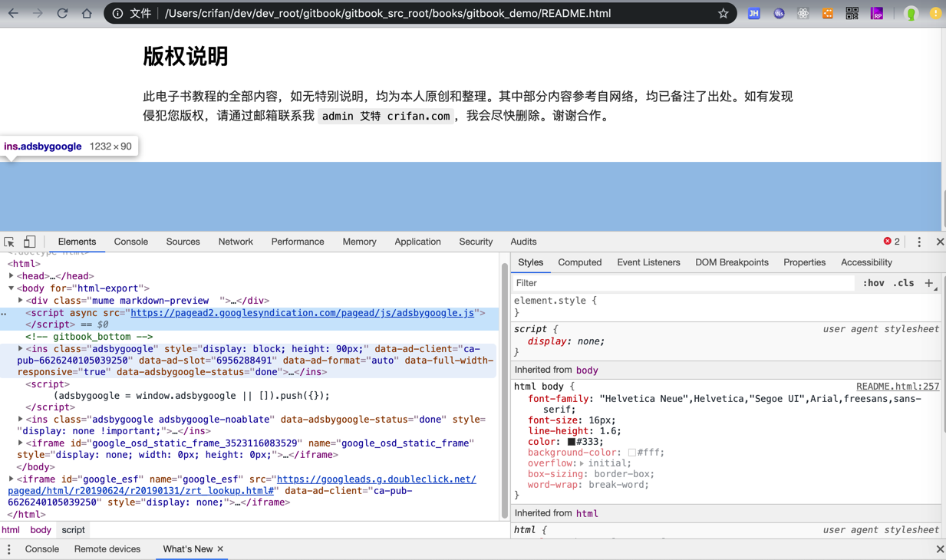Click the 'body' selector in Inherited from
946x560 pixels.
click(587, 370)
